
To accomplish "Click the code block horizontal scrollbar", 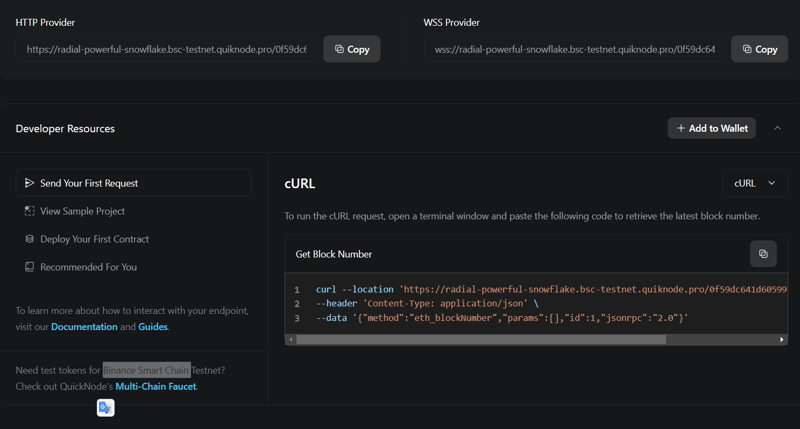I will (480, 339).
